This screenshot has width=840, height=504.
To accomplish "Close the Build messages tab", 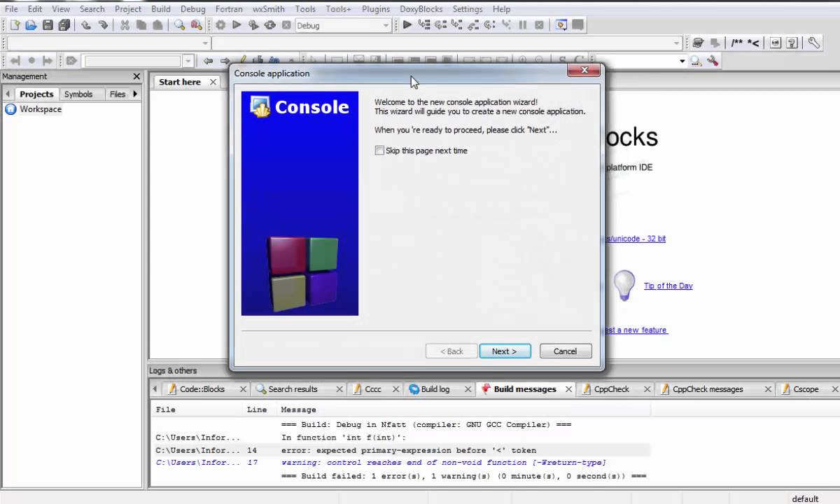I will 568,389.
